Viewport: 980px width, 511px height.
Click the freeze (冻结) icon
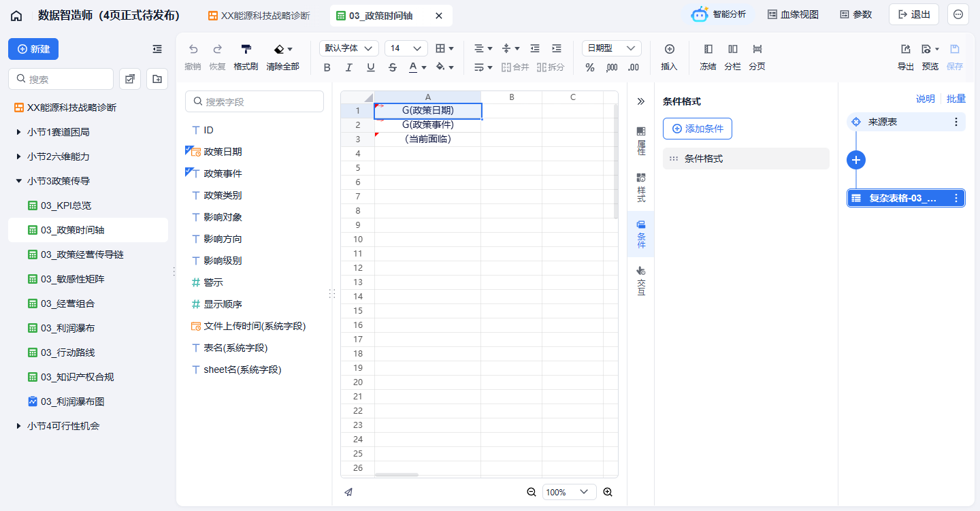pyautogui.click(x=708, y=49)
